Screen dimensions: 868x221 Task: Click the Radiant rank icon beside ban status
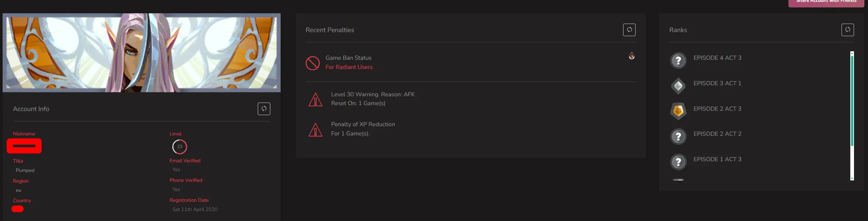tap(632, 56)
